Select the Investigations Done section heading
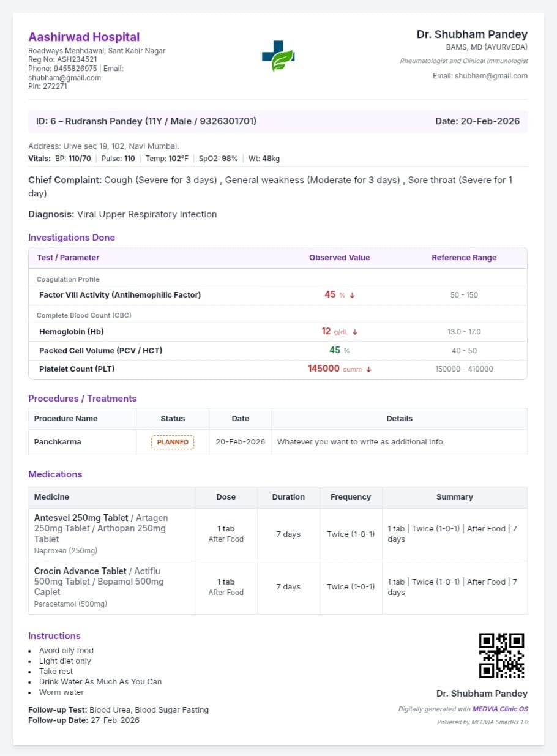Screen dimensions: 557x756 coord(72,238)
